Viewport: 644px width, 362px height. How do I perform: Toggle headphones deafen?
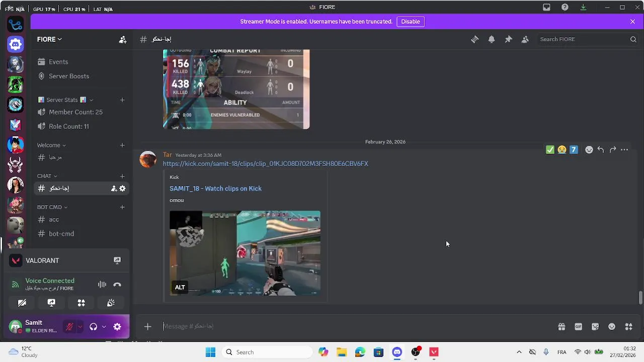[x=93, y=327]
